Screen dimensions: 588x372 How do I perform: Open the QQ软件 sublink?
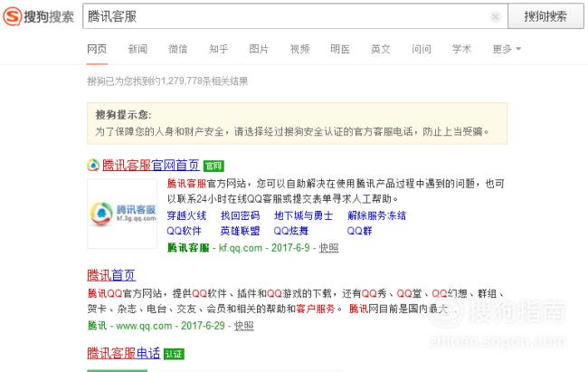click(185, 231)
